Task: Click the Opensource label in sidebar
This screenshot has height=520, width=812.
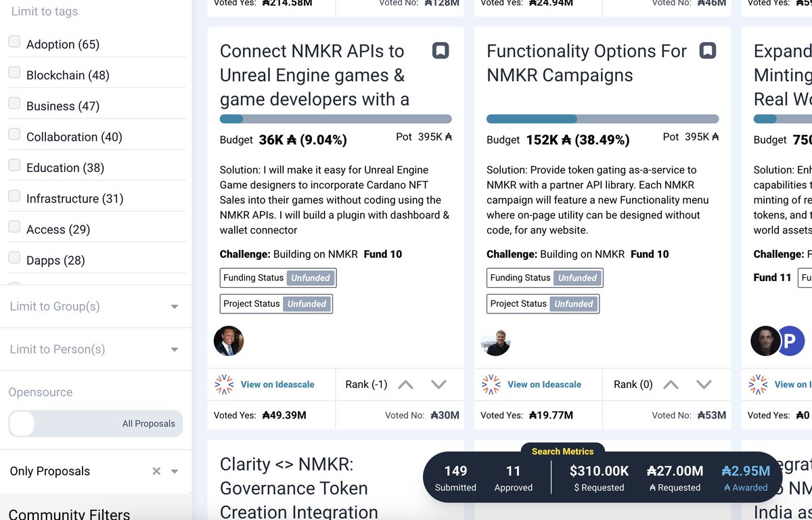Action: coord(41,392)
